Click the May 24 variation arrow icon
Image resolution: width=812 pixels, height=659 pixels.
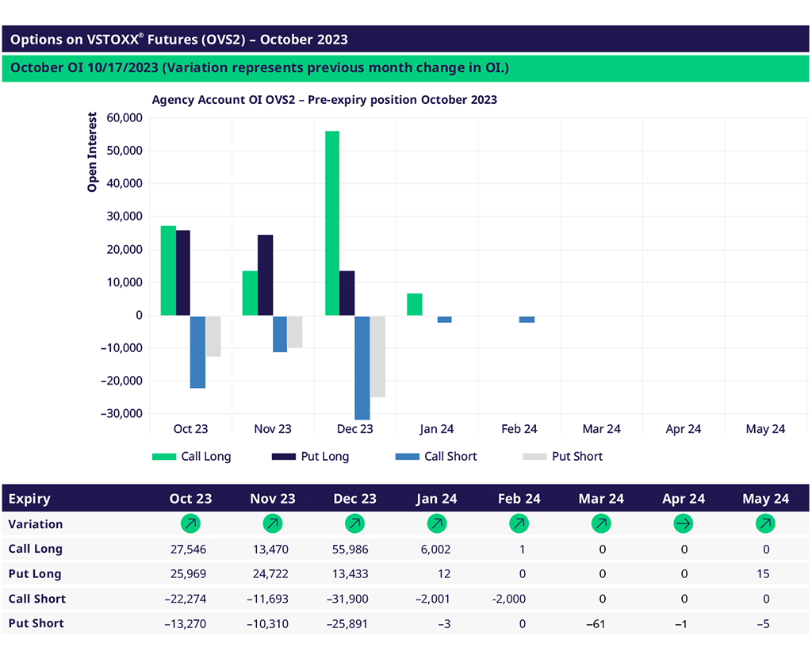pos(765,523)
